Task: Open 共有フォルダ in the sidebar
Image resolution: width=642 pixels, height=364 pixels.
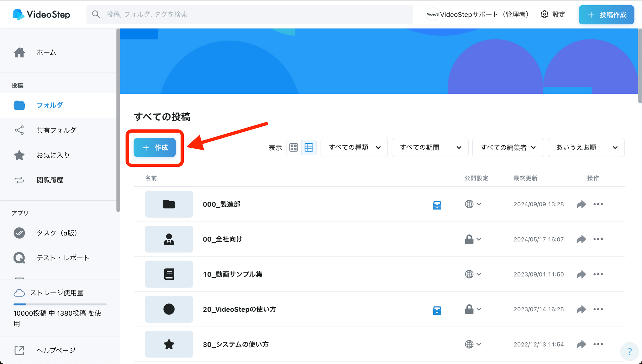Action: coord(56,130)
